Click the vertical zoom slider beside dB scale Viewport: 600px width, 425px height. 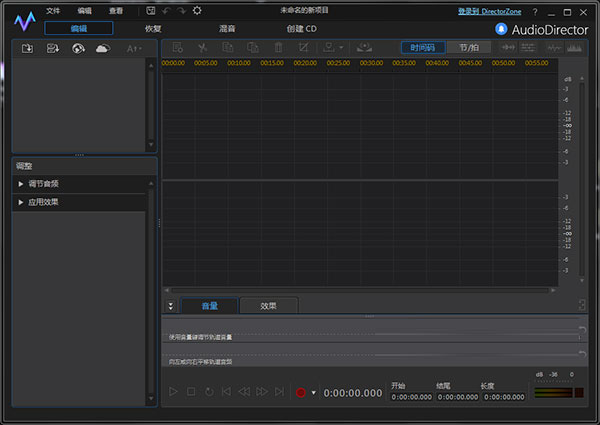(582, 179)
